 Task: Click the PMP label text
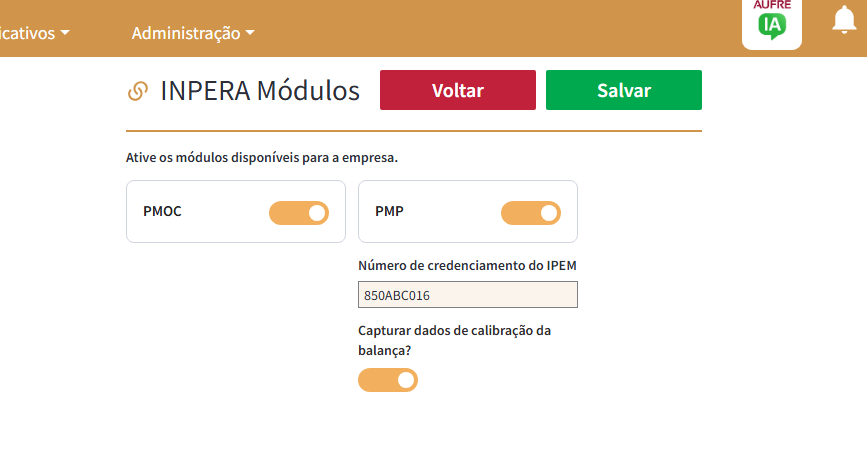click(x=389, y=211)
